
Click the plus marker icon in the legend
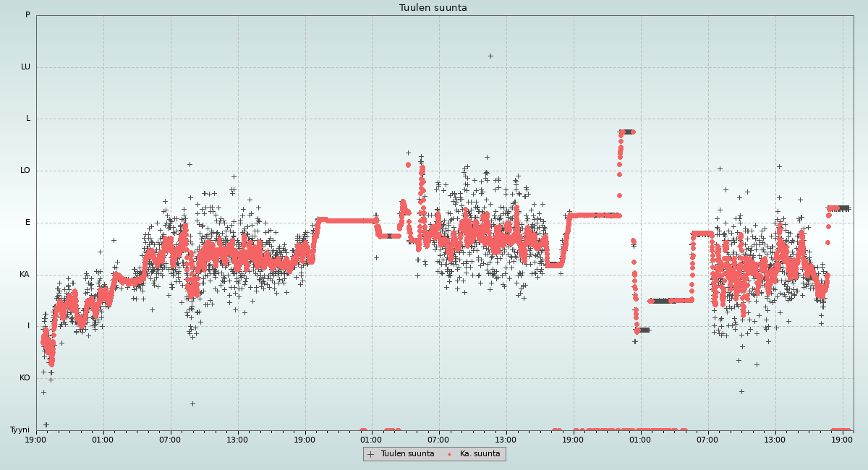tap(371, 454)
